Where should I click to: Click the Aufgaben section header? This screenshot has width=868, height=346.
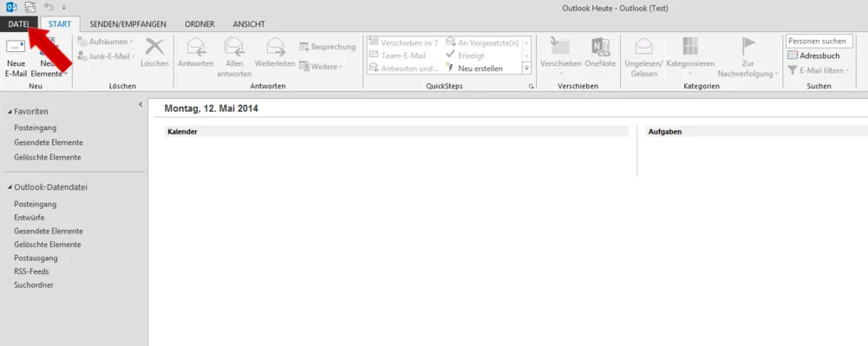point(757,132)
